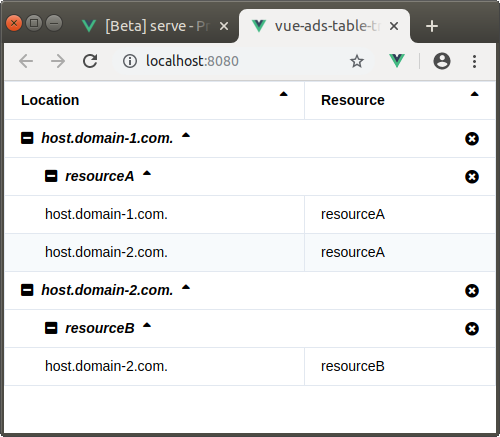Viewport: 500px width, 437px height.
Task: Switch to the [Beta] serve tab
Action: pyautogui.click(x=153, y=26)
